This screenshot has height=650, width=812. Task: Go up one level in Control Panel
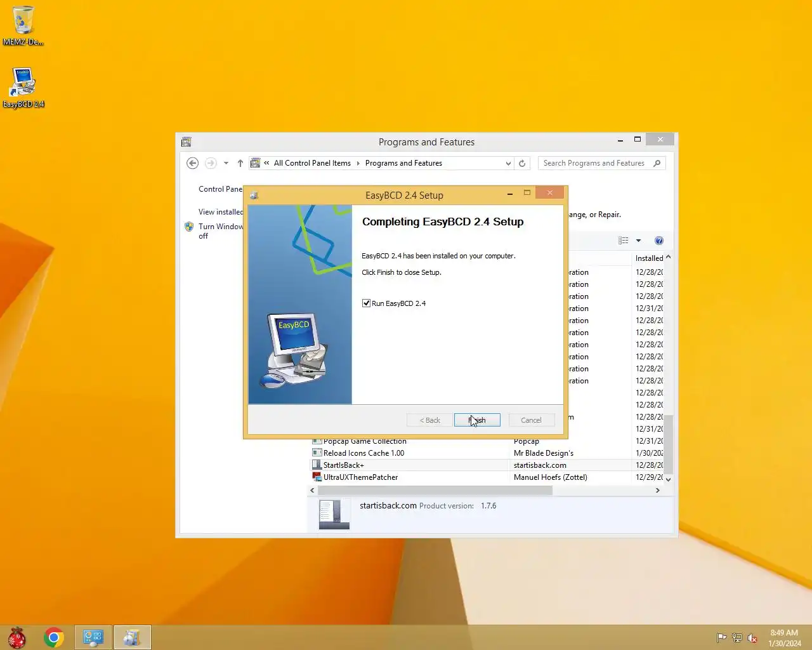tap(240, 163)
